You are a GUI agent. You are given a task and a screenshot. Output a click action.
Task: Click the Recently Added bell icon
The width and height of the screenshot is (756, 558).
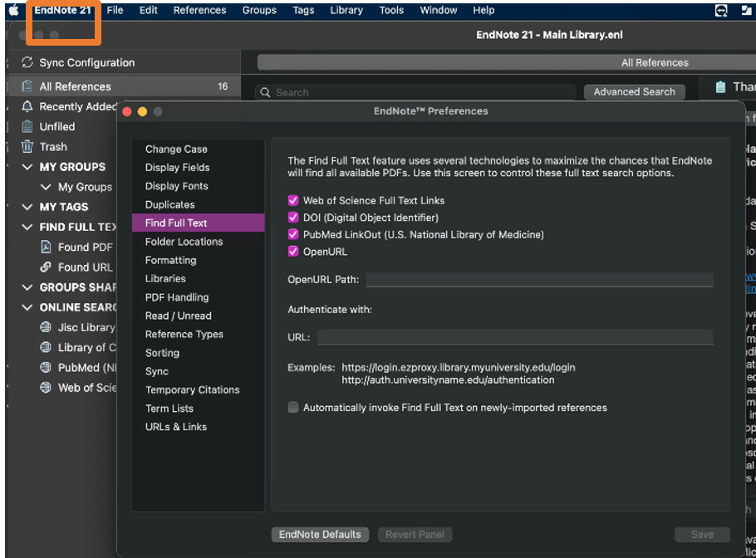[27, 106]
